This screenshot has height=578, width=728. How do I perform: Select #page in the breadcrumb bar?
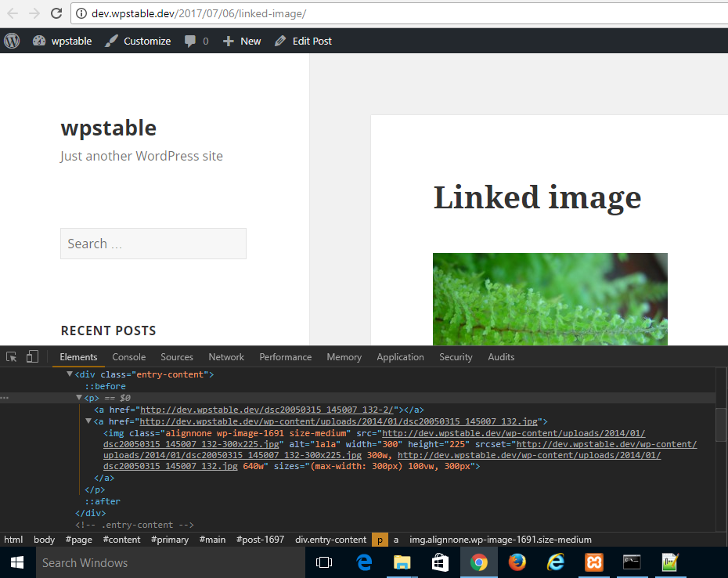(x=79, y=540)
